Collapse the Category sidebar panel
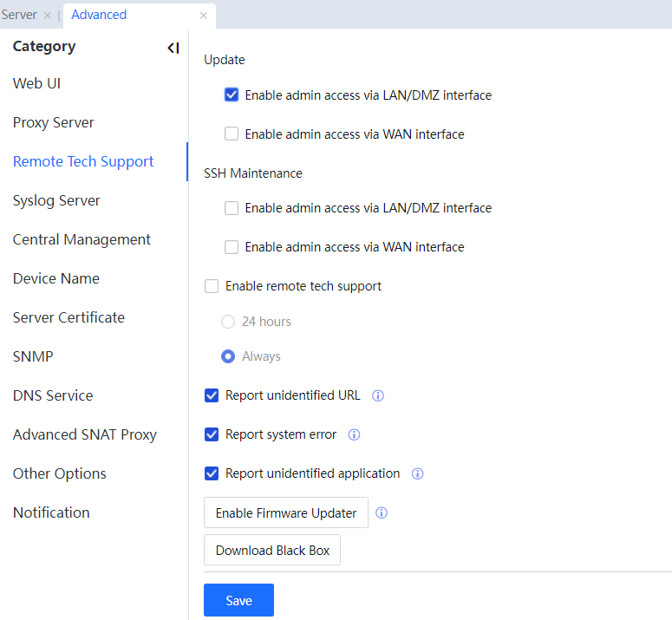Viewport: 672px width, 620px height. 173,48
